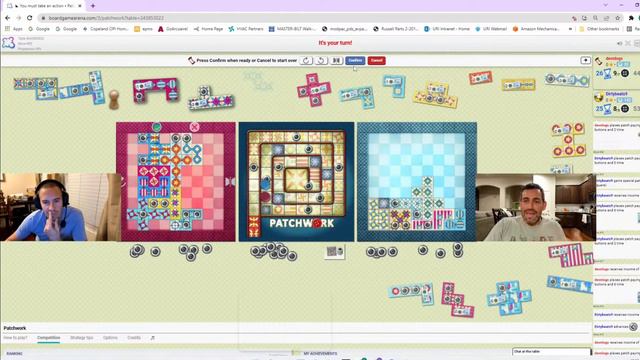Rotate the patch counter-clockwise

tap(321, 60)
